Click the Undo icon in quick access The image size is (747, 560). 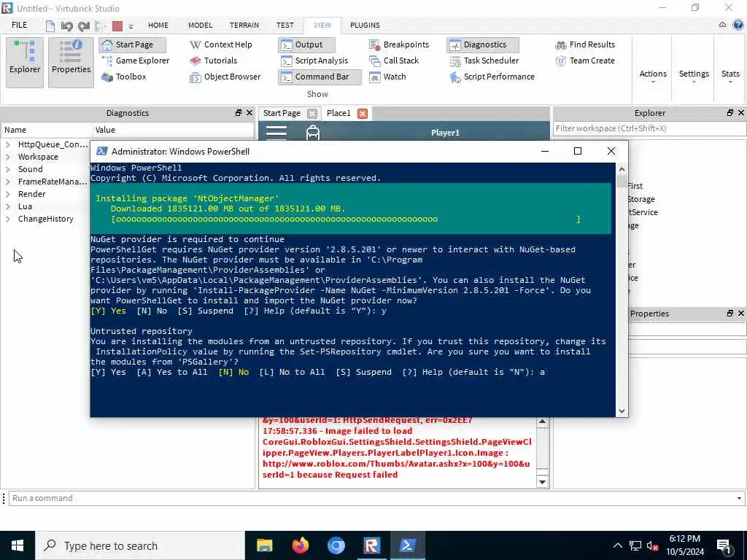[x=66, y=26]
